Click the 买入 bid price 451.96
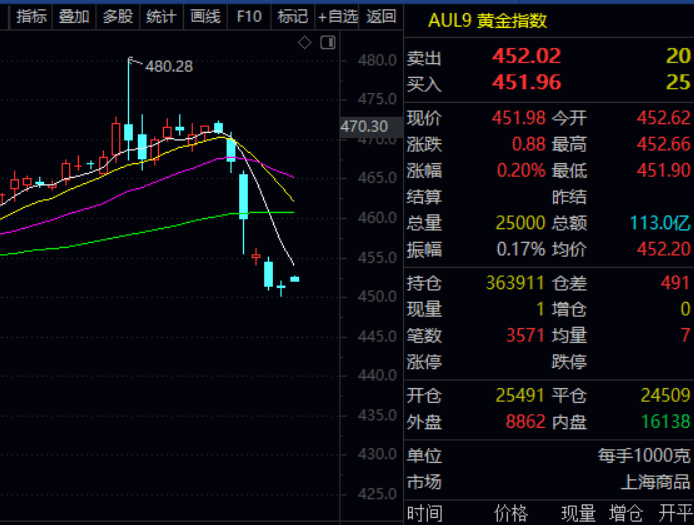This screenshot has height=525, width=694. click(x=526, y=83)
